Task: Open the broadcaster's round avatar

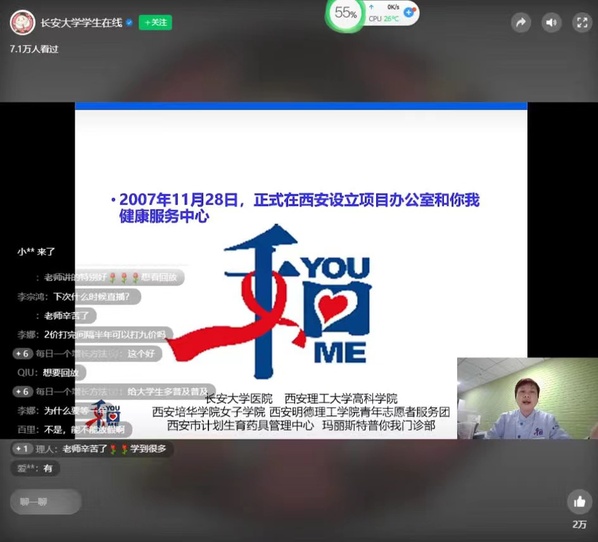Action: (23, 22)
